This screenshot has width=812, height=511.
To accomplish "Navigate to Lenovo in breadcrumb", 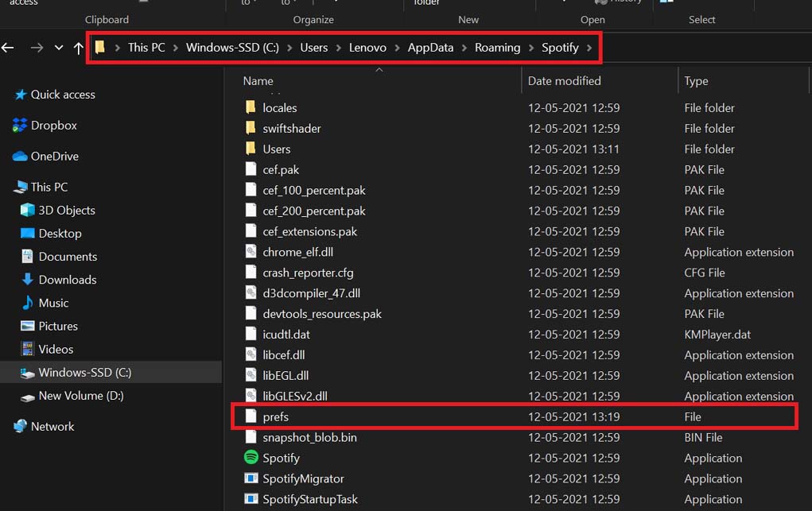I will (367, 48).
